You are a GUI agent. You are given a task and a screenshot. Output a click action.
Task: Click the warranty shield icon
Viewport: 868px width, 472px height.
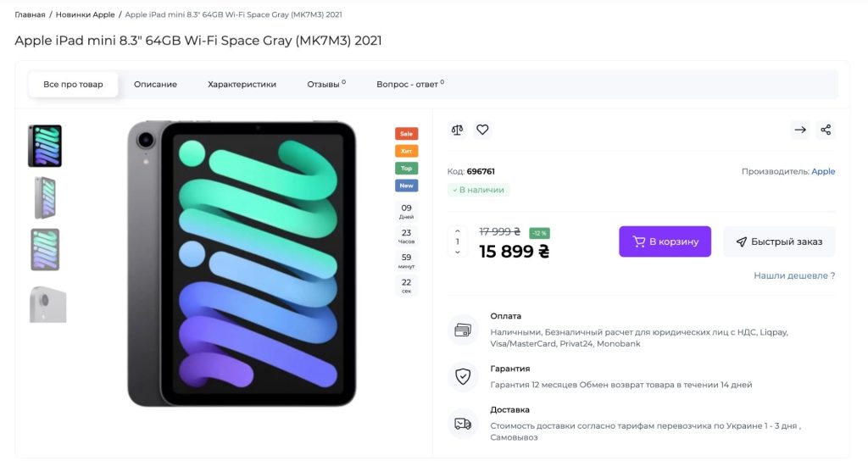click(463, 377)
